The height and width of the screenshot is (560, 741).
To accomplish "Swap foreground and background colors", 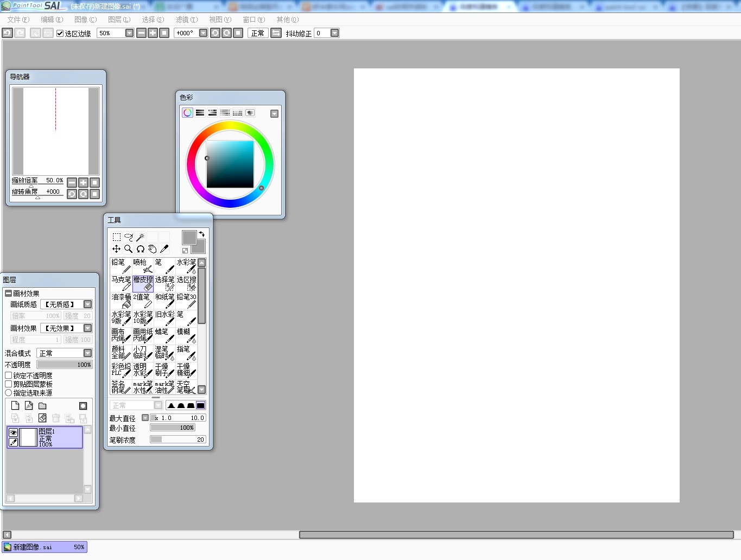I will click(x=201, y=234).
